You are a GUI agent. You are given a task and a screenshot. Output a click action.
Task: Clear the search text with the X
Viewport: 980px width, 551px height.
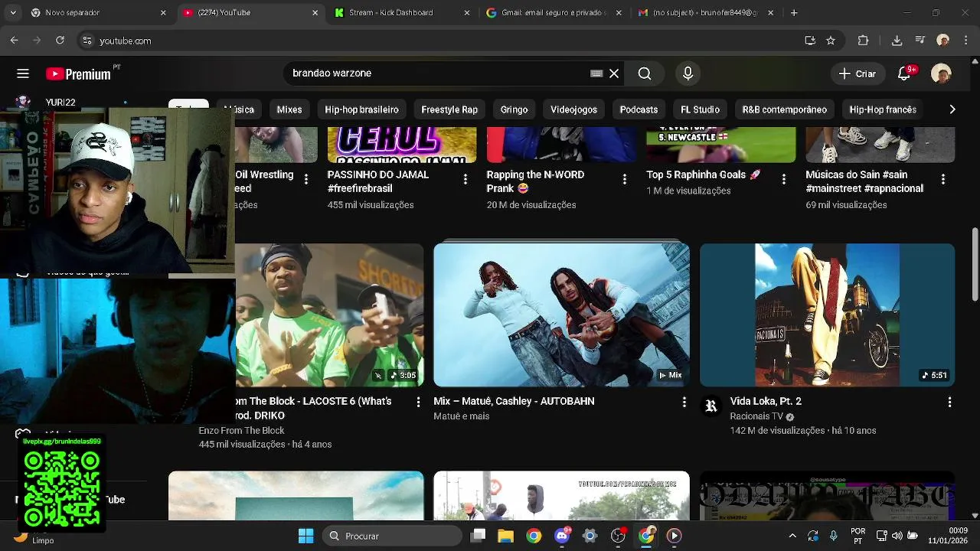[x=614, y=73]
